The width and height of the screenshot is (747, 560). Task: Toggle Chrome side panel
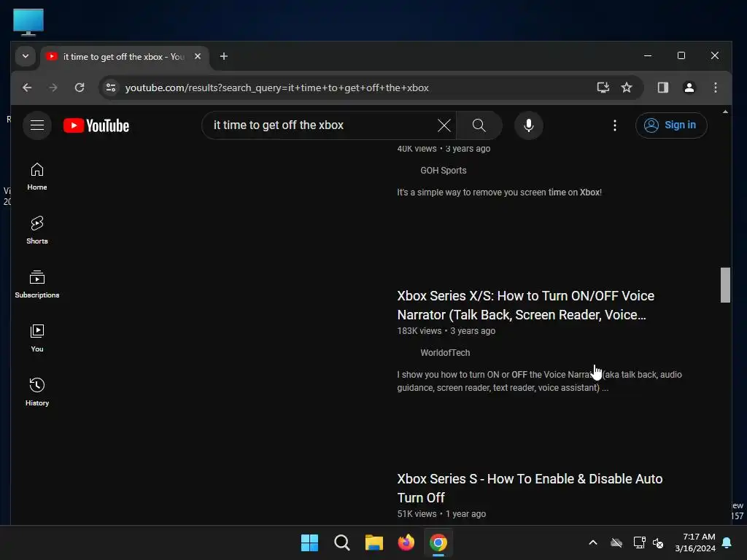click(x=662, y=87)
